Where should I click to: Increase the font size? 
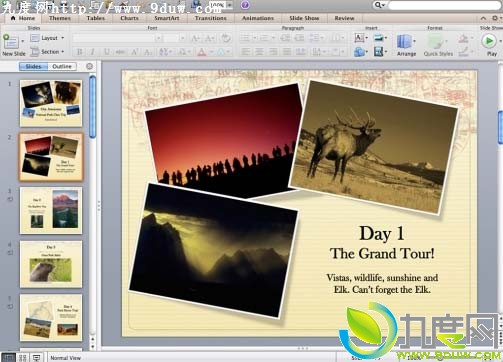click(195, 38)
